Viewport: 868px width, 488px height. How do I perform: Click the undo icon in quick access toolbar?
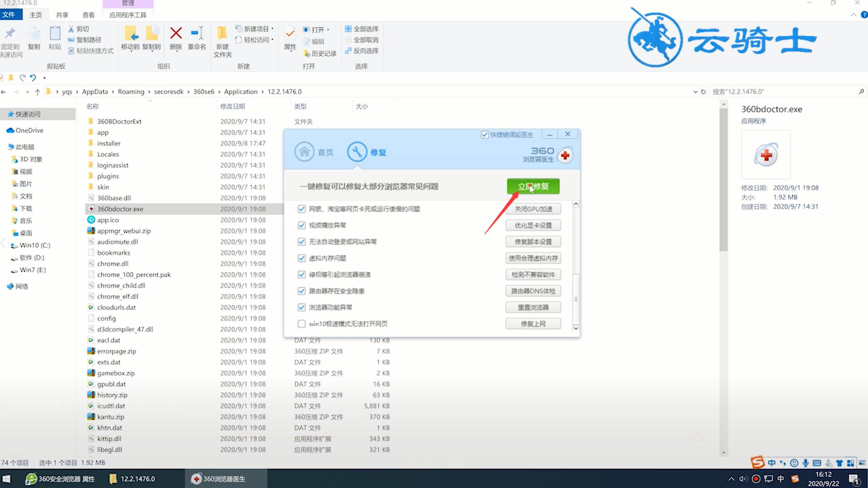point(33,78)
